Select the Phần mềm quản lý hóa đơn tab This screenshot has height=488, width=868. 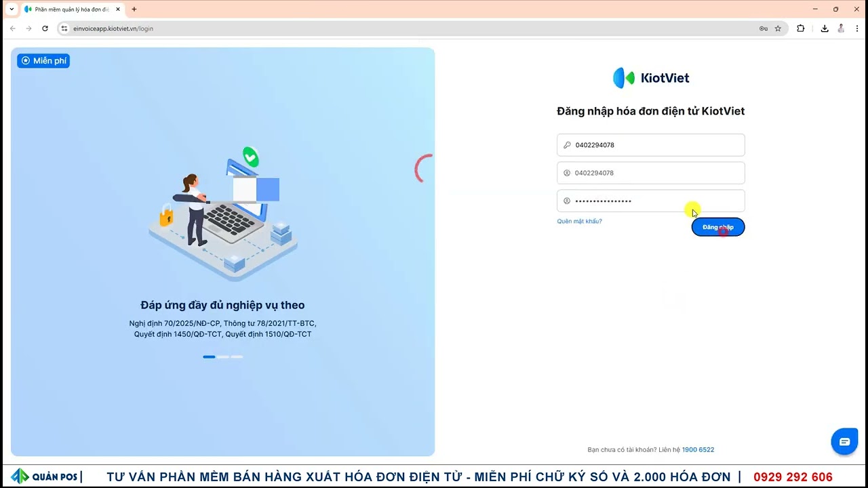[x=72, y=9]
